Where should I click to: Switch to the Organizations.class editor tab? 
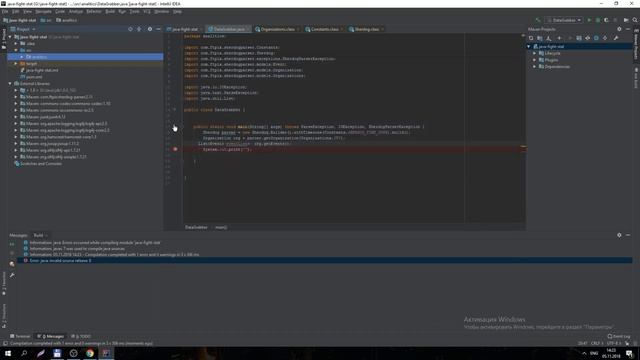pyautogui.click(x=277, y=29)
